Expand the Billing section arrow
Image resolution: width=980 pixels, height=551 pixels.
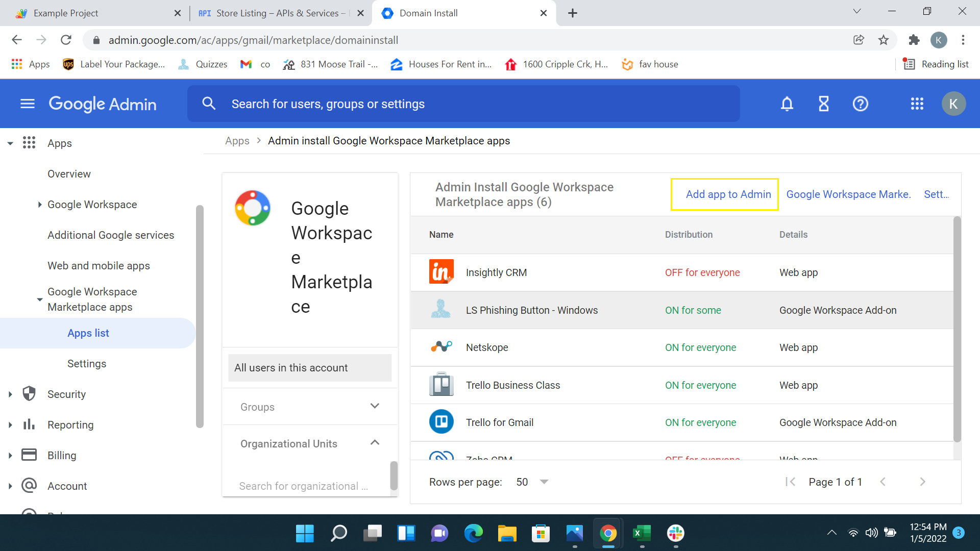(x=10, y=456)
